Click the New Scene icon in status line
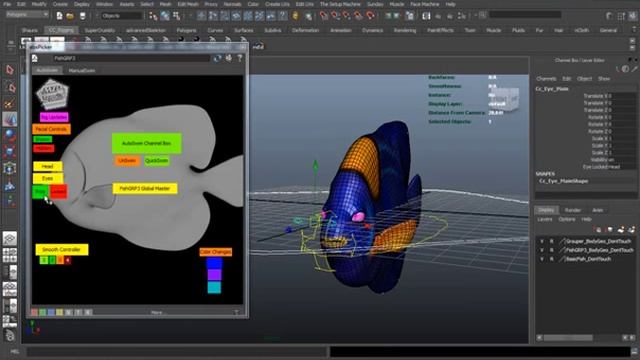Screen dimensions: 640x360 click(59, 16)
